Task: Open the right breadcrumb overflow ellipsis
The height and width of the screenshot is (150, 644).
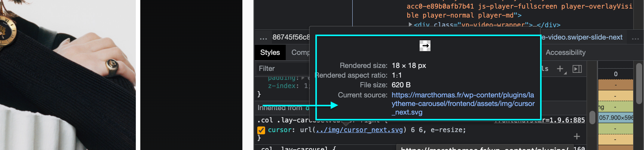Action: (x=635, y=38)
